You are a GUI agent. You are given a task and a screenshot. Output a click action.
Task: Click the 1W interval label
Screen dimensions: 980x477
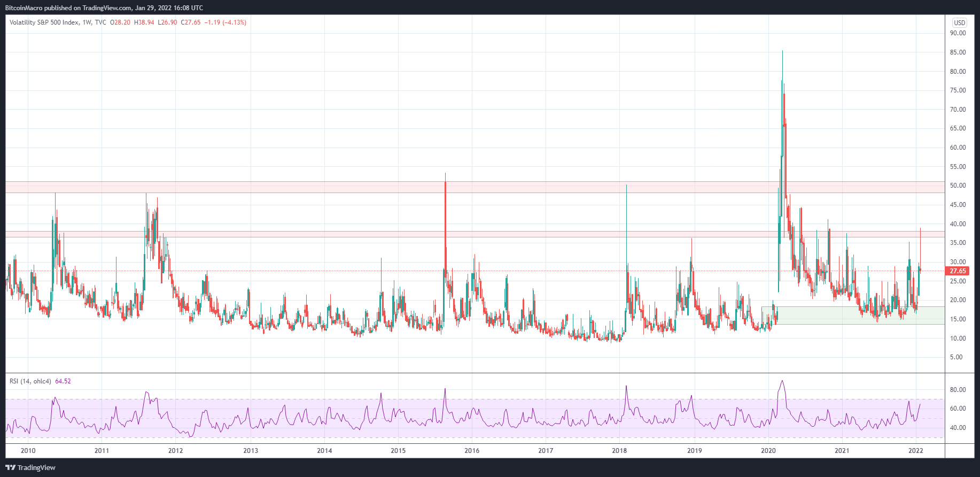coord(87,22)
